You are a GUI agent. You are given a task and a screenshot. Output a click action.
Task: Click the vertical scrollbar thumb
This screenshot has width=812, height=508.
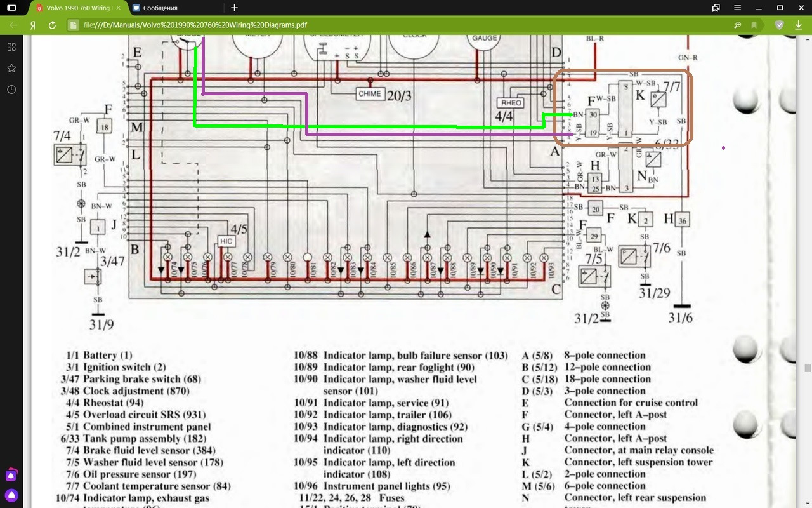click(808, 368)
